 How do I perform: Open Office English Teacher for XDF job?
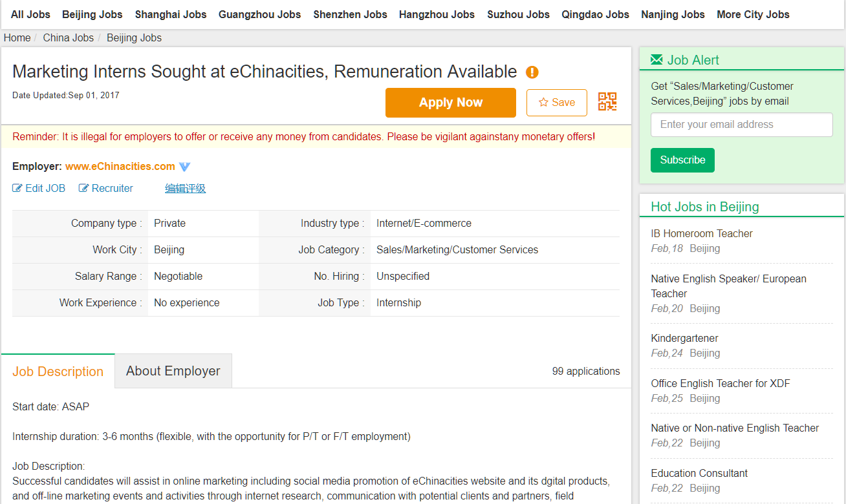tap(721, 384)
